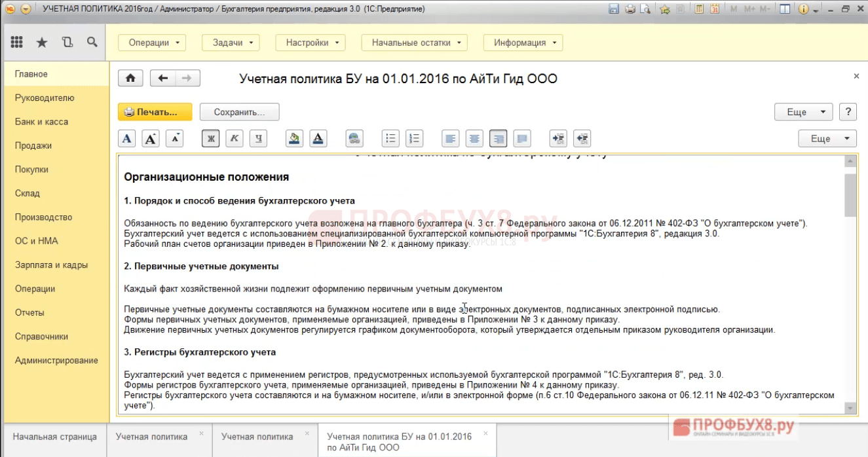Insert a hyperlink with the globe icon
The height and width of the screenshot is (457, 868).
click(x=354, y=138)
